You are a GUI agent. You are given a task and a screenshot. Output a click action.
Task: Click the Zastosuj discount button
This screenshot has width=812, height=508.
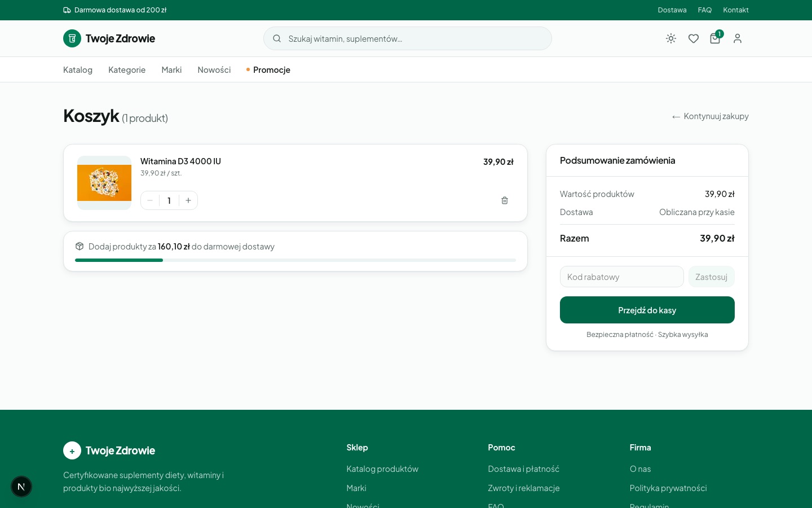[712, 277]
